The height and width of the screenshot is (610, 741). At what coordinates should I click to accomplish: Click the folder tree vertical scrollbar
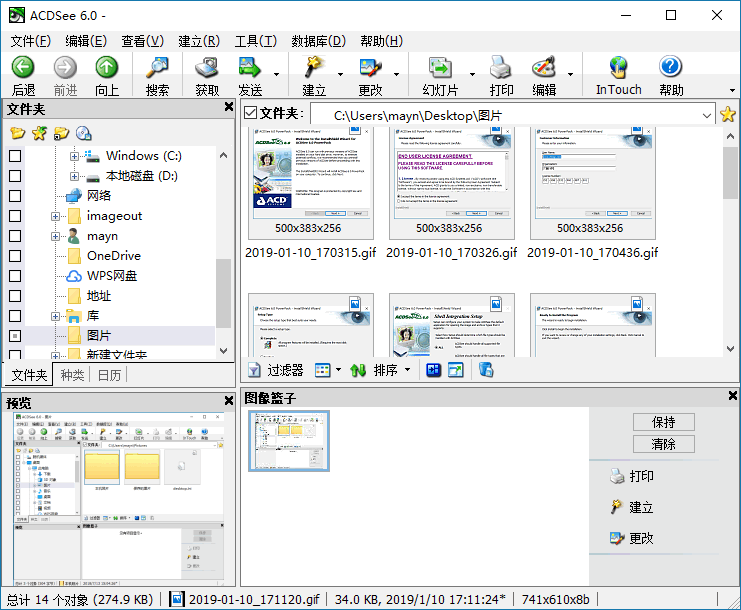223,300
